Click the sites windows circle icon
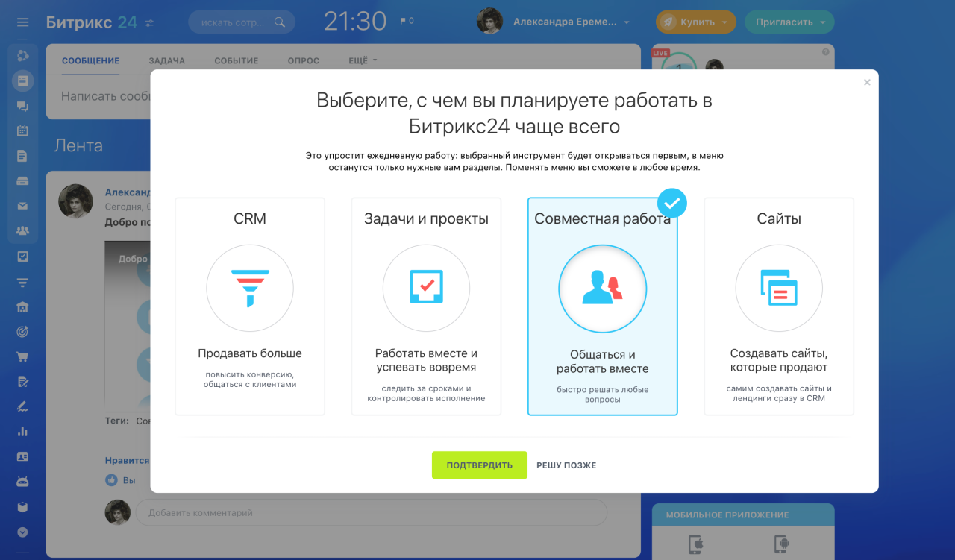This screenshot has width=955, height=560. 779,288
